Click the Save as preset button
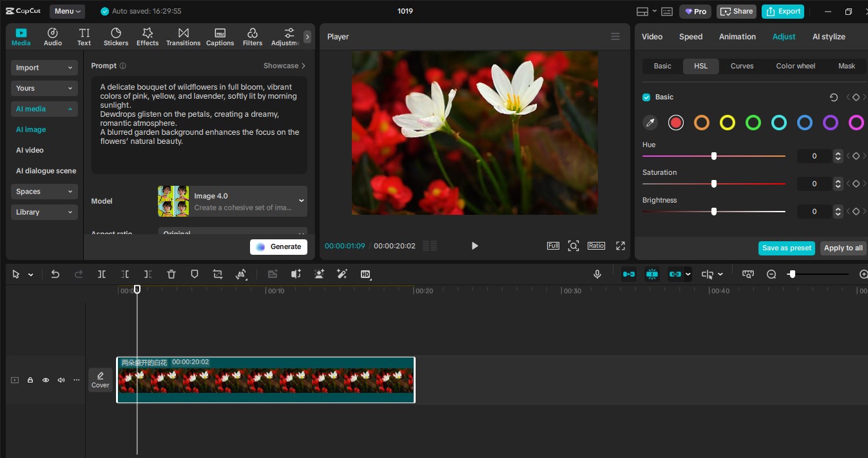 [x=786, y=248]
